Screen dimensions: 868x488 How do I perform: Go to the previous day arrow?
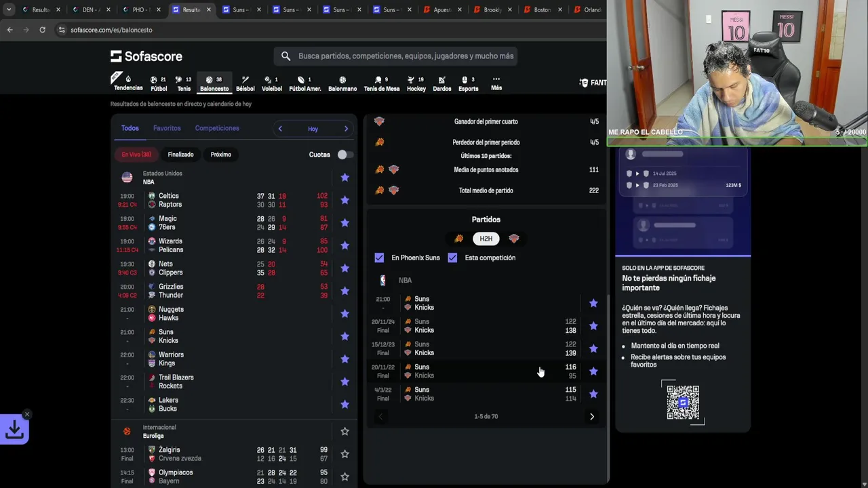[x=280, y=129]
